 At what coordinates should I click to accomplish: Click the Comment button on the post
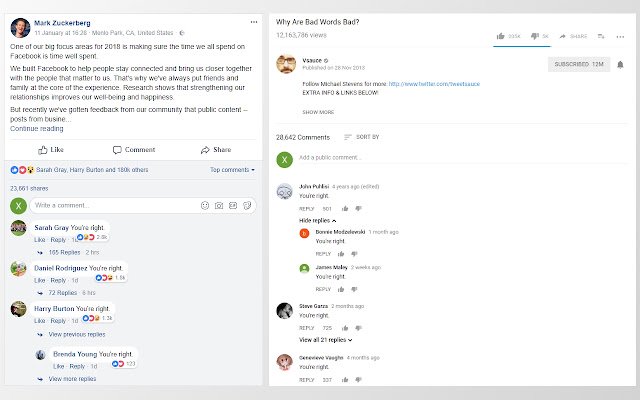coord(134,150)
